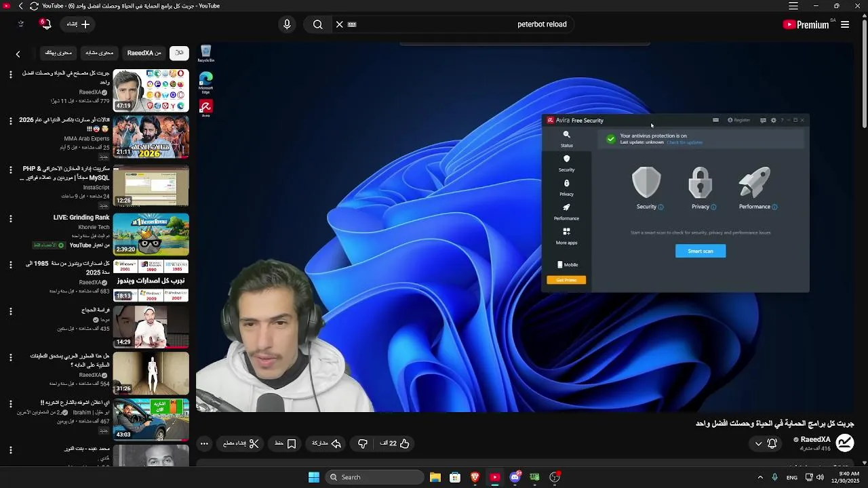
Task: Click the Avira Mobile sidebar item
Action: (x=567, y=265)
